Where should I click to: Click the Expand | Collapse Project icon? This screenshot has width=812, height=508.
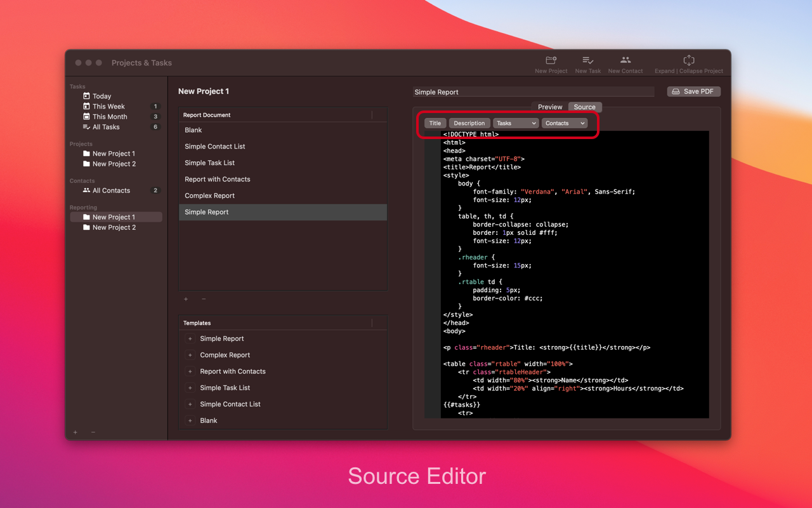[688, 61]
